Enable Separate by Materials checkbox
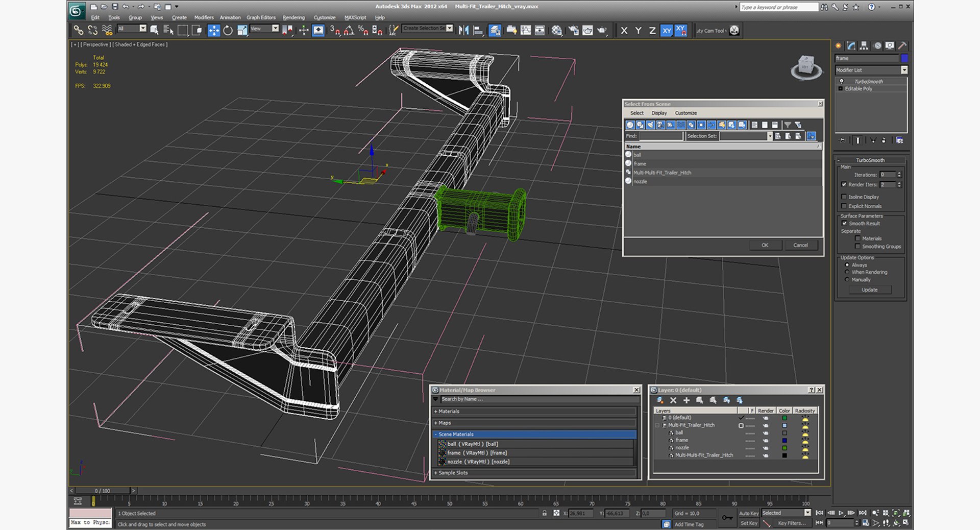This screenshot has width=980, height=530. click(x=857, y=238)
